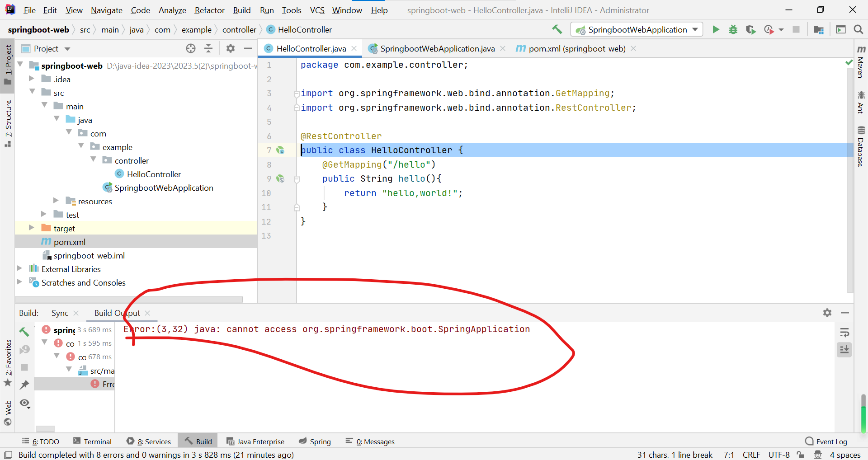Viewport: 868px width, 460px height.
Task: Click the 4 spaces indent setting
Action: (x=845, y=455)
